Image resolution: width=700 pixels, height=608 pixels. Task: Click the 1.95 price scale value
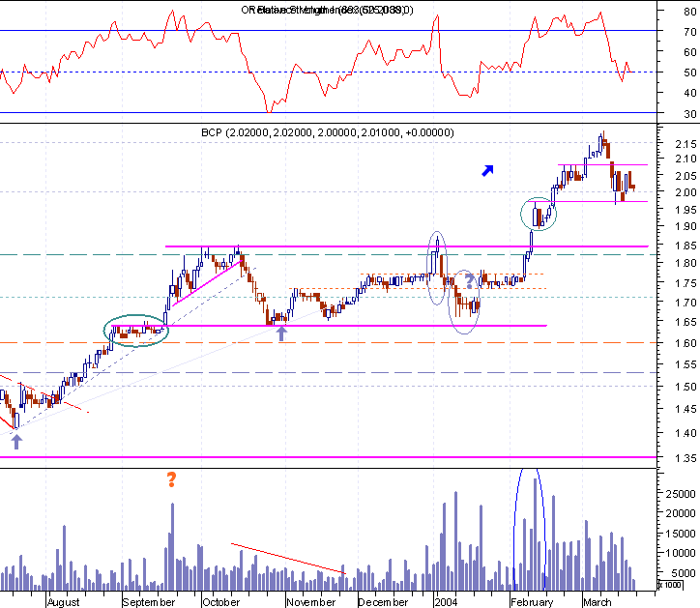click(685, 210)
